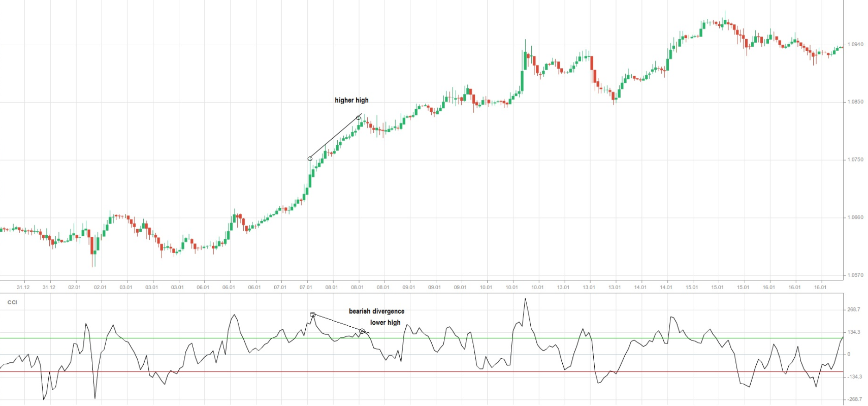868x406 pixels.
Task: Select circle marker under 'higher high' label
Action: [358, 118]
